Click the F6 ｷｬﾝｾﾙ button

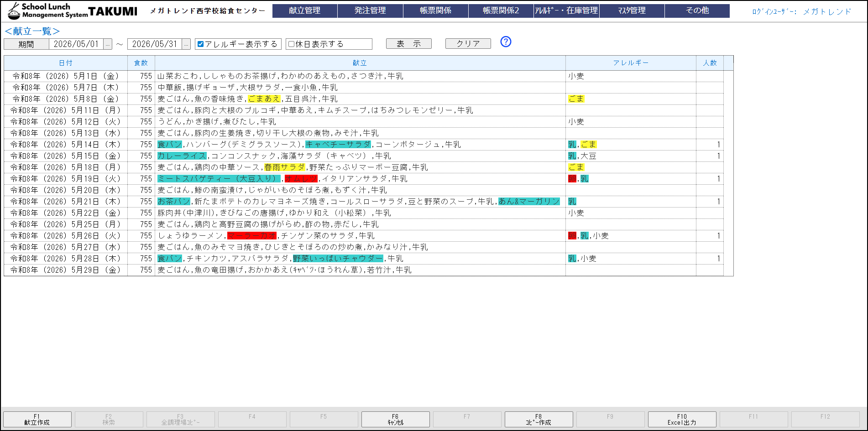coord(395,419)
